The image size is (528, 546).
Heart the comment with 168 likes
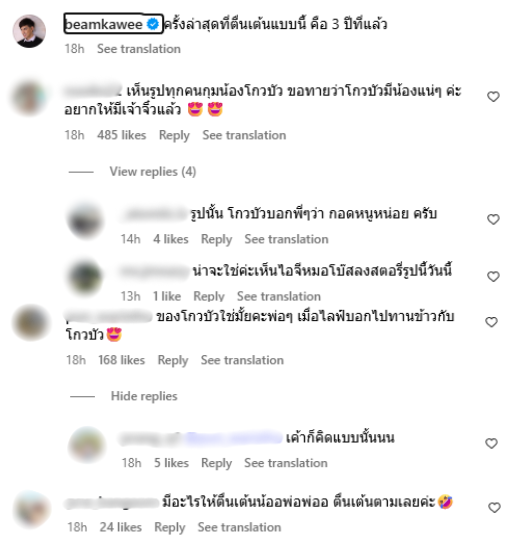[x=491, y=322]
